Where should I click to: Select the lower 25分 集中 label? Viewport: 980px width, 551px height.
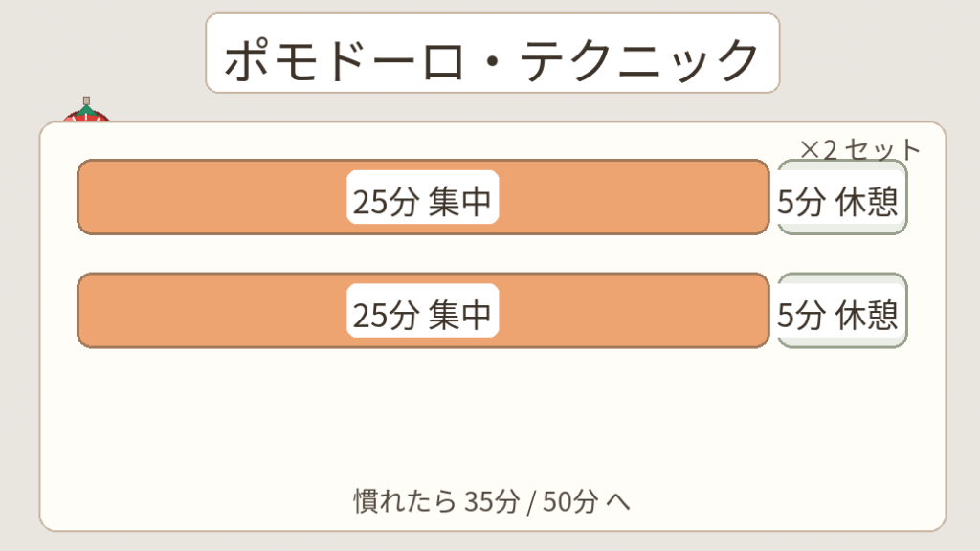(x=422, y=312)
